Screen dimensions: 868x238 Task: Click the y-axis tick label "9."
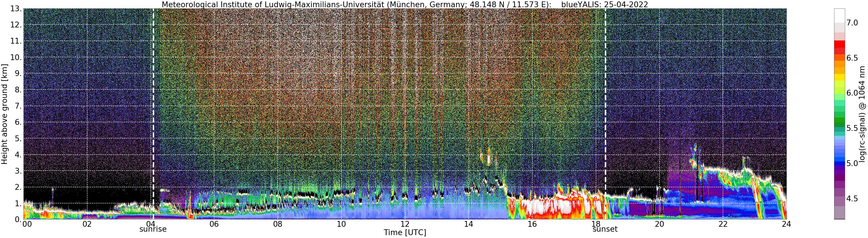pyautogui.click(x=18, y=73)
